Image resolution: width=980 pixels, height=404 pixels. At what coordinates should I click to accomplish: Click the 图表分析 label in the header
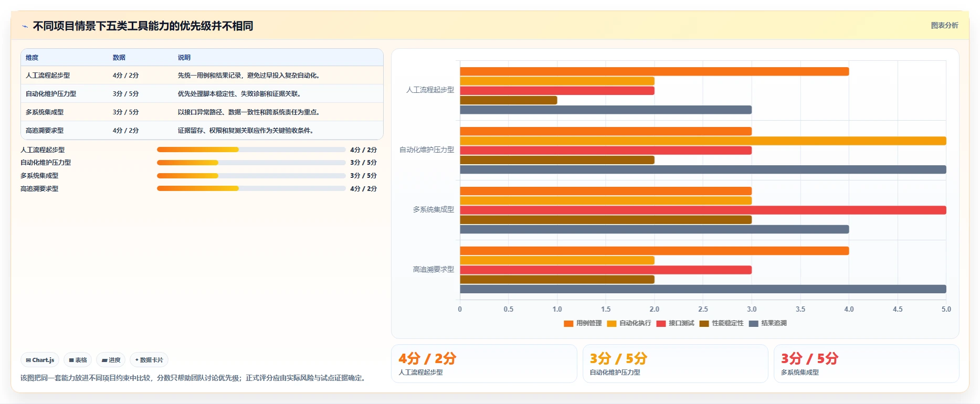click(x=944, y=25)
